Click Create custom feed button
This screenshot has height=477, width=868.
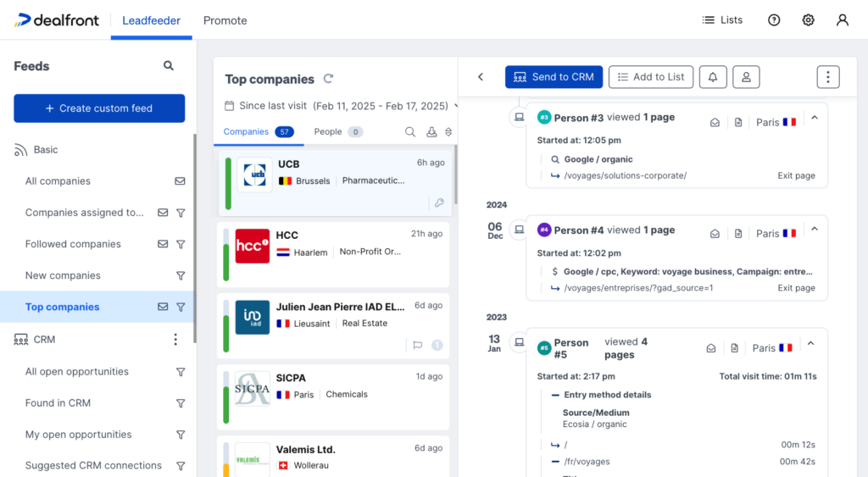[x=99, y=108]
